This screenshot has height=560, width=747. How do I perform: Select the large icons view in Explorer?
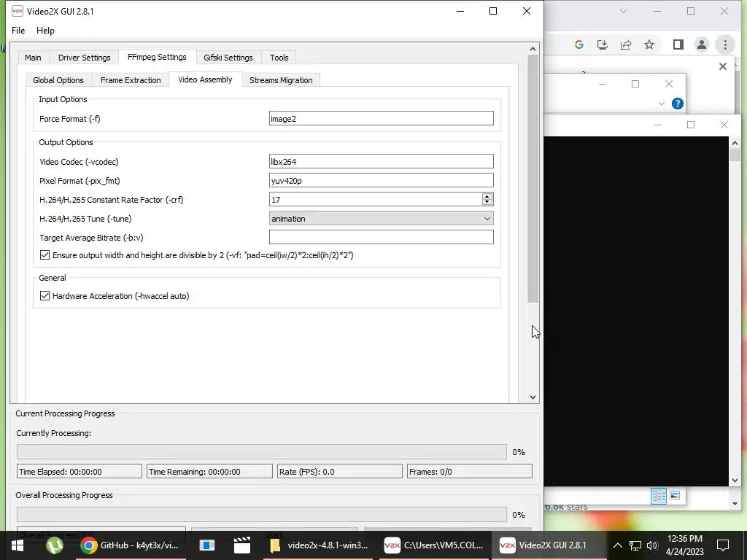pyautogui.click(x=674, y=496)
